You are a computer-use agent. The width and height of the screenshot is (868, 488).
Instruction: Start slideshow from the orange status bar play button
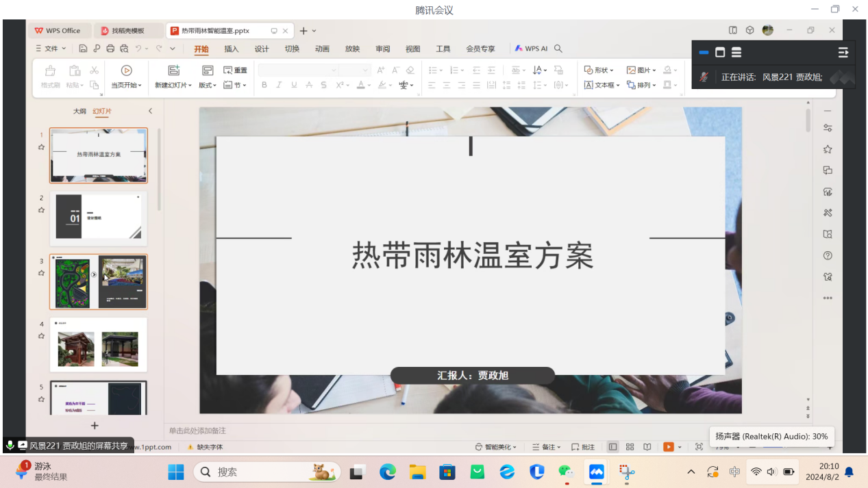coord(668,447)
